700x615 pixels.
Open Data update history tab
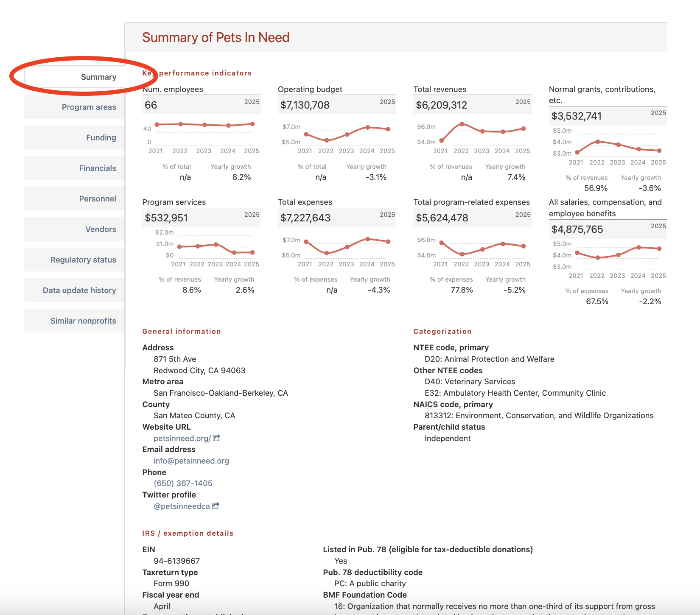[75, 291]
